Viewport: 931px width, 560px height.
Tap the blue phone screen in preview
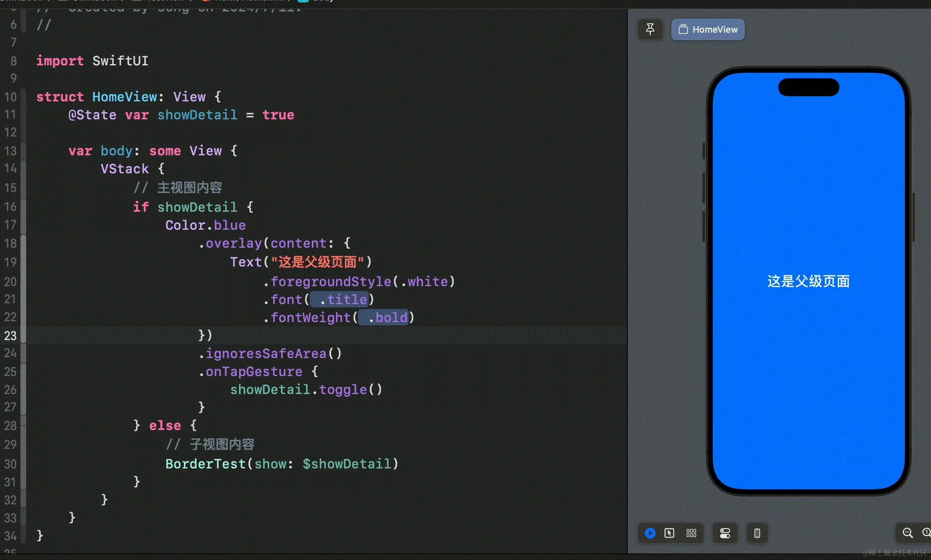point(808,388)
